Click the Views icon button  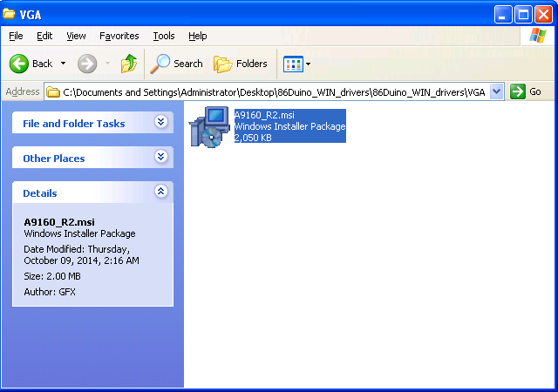(293, 64)
